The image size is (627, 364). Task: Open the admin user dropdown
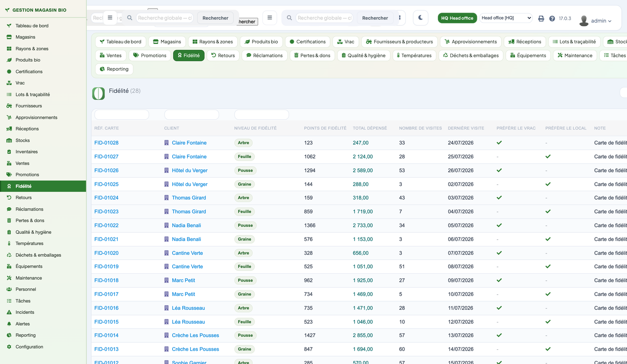596,20
